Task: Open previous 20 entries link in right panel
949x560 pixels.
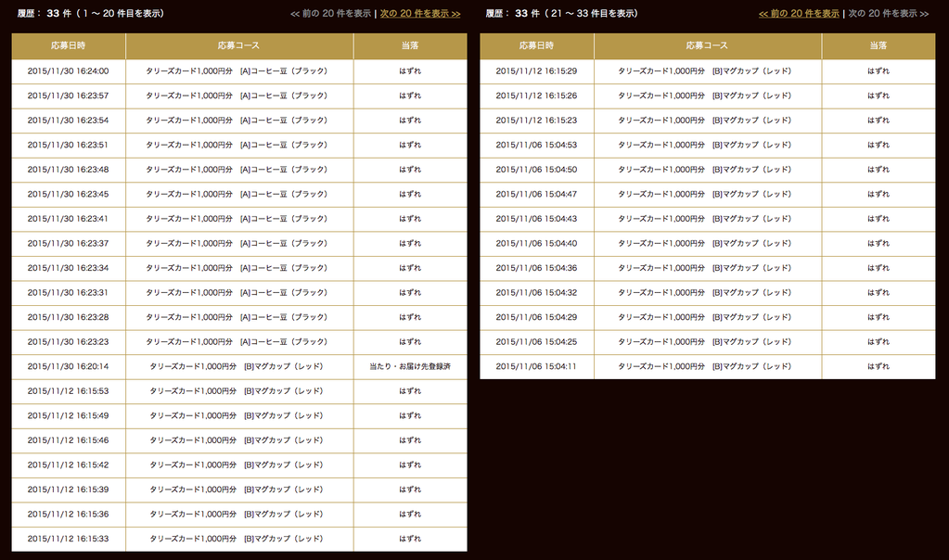Action: click(x=799, y=13)
